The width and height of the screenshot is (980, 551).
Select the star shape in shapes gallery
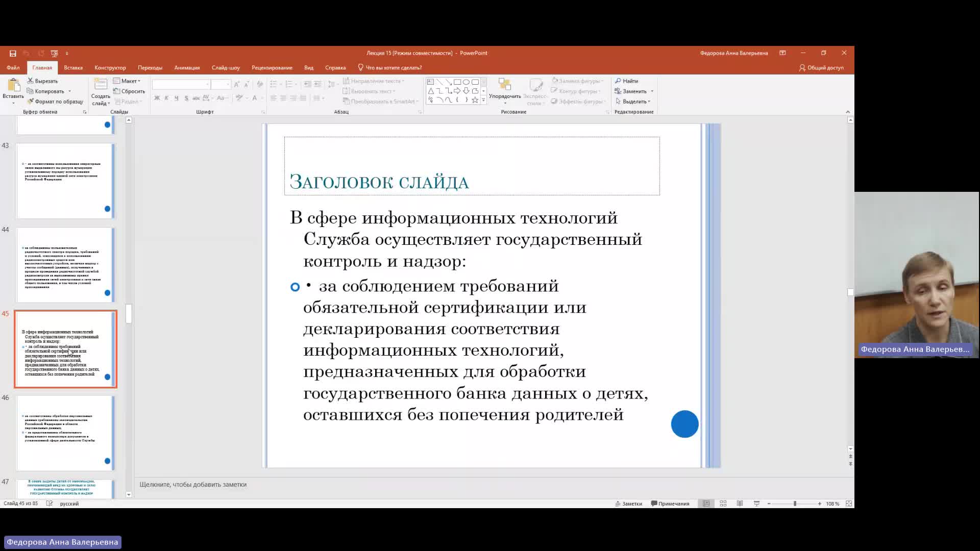pyautogui.click(x=475, y=100)
